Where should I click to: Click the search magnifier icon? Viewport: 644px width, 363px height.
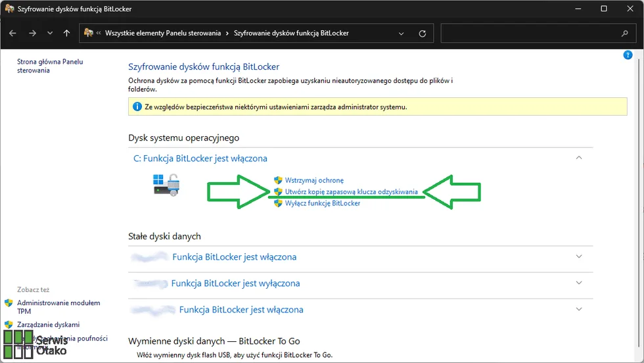pos(625,34)
